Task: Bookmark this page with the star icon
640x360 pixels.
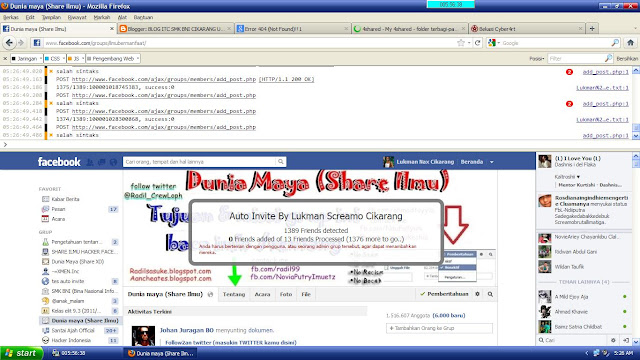Action: tap(461, 42)
